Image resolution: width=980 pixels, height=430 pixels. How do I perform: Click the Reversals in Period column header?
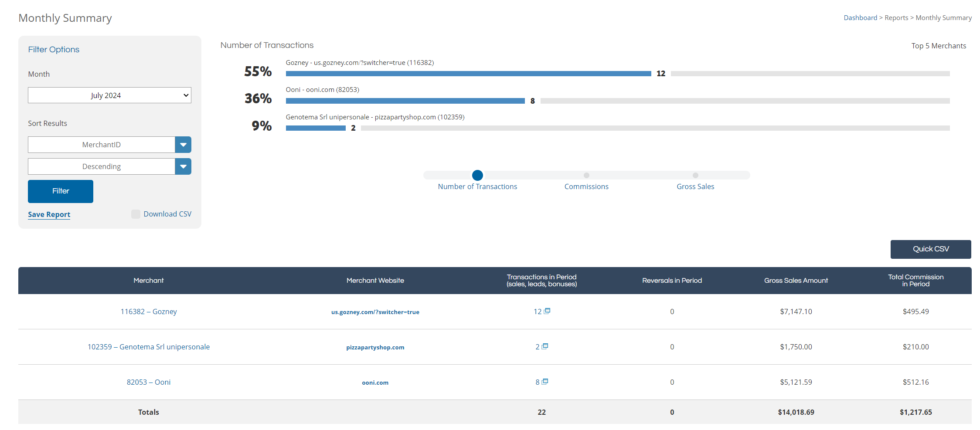(672, 281)
